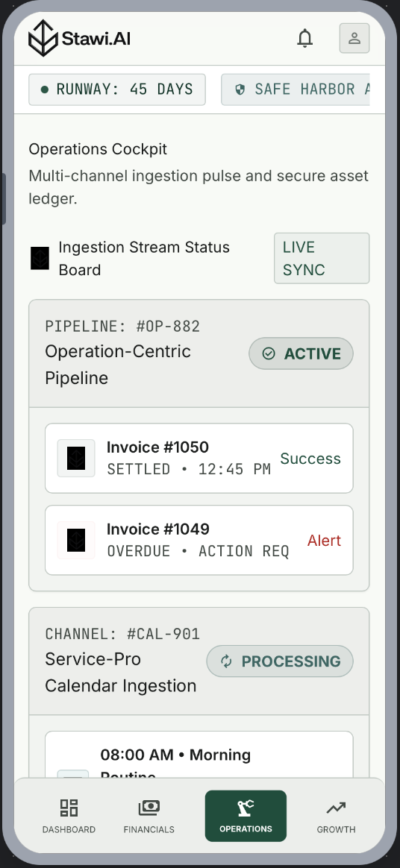Tap the Runway: 45 Days chip
This screenshot has height=868, width=400.
(x=117, y=89)
